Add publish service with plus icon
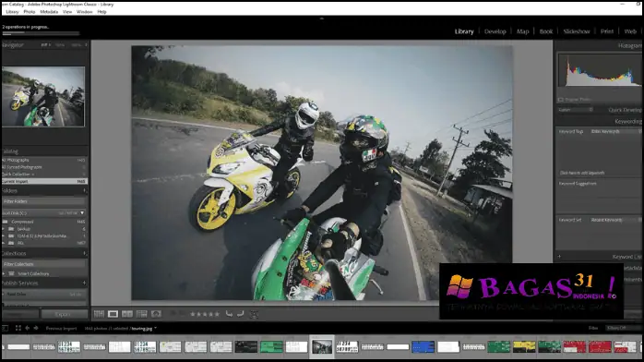The height and width of the screenshot is (362, 644). point(84,284)
